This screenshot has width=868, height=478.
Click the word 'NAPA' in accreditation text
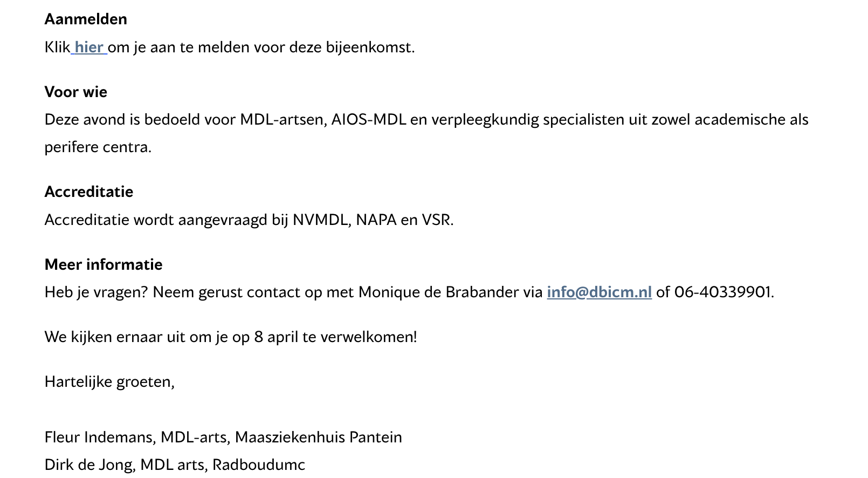[376, 220]
